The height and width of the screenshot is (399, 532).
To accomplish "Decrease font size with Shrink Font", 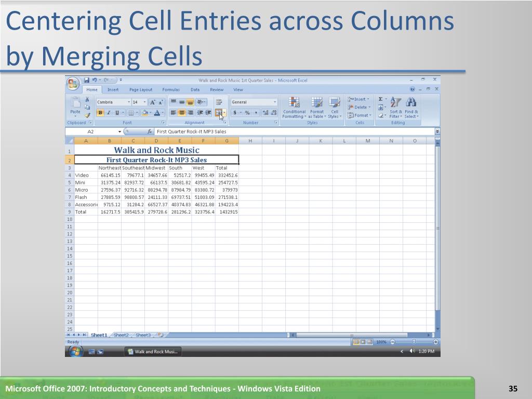I will point(161,102).
